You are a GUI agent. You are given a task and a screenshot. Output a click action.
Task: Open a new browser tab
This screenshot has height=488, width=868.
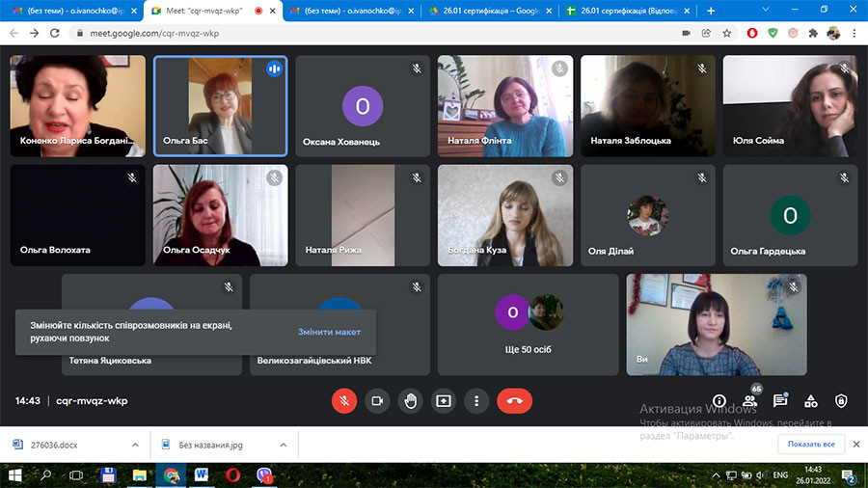click(x=711, y=11)
